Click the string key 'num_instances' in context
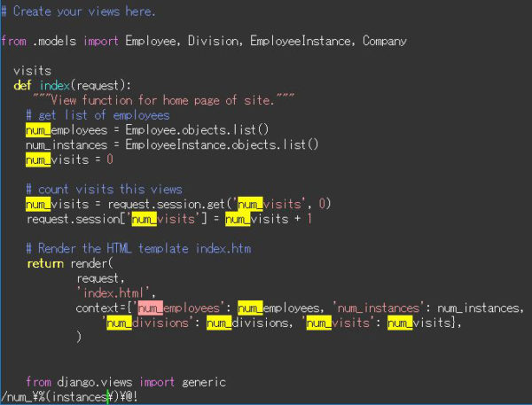This screenshot has width=532, height=405. [x=379, y=308]
